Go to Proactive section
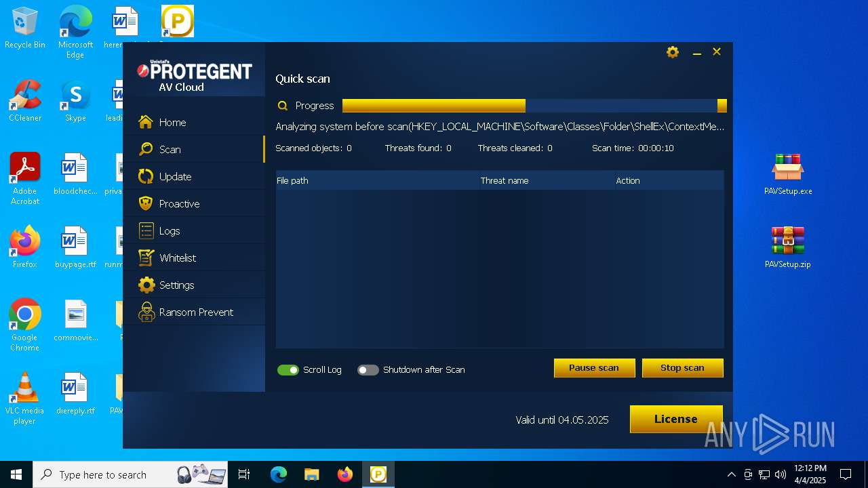This screenshot has width=868, height=488. pyautogui.click(x=179, y=204)
